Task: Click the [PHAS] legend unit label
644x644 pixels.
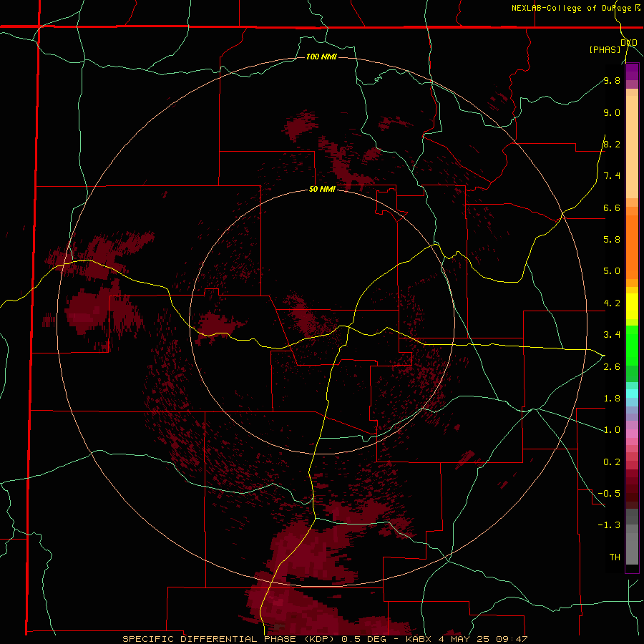Action: (x=605, y=49)
